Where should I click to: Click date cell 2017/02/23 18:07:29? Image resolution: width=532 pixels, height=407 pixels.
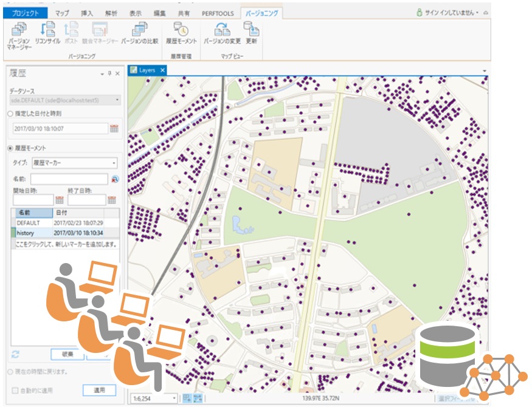(x=78, y=223)
